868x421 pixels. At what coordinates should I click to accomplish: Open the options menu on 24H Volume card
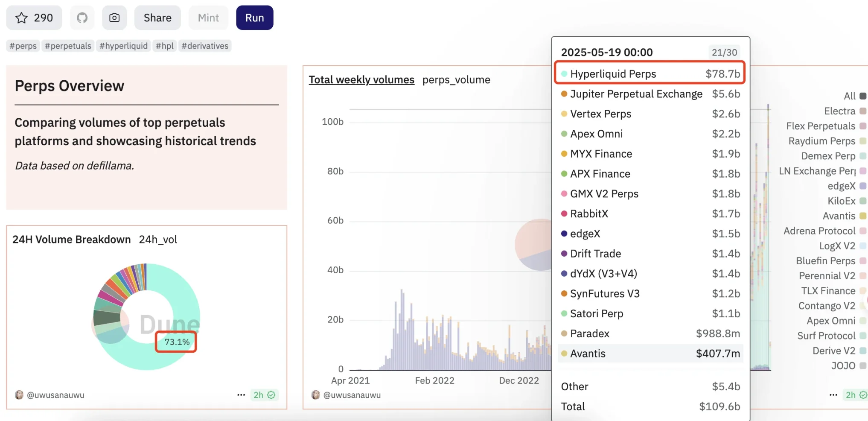tap(241, 395)
